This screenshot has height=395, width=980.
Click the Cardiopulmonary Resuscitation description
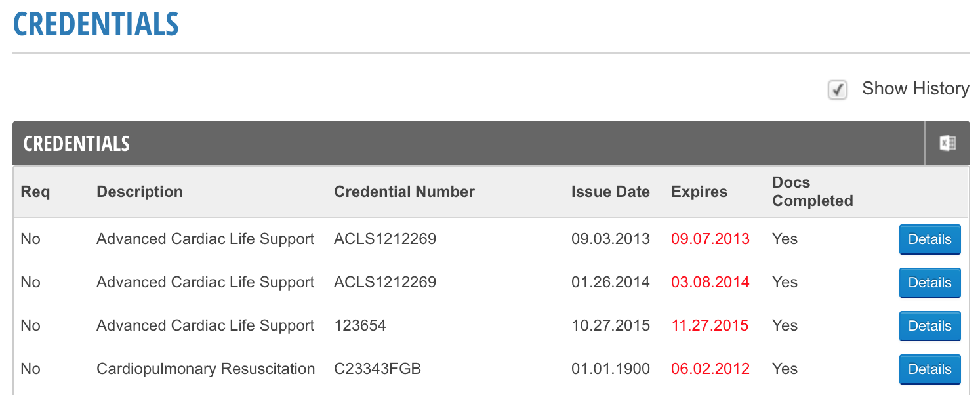pyautogui.click(x=205, y=369)
